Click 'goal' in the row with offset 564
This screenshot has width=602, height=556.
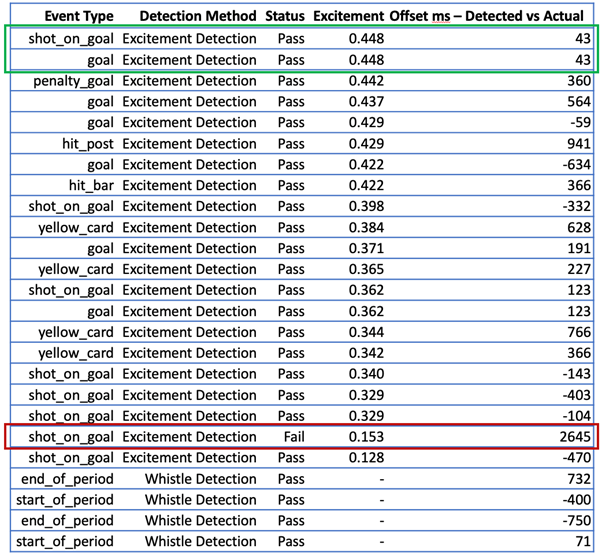[x=101, y=103]
